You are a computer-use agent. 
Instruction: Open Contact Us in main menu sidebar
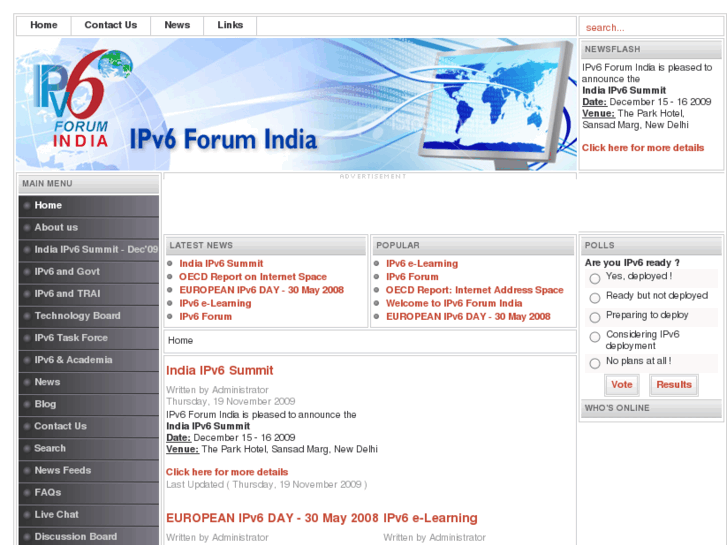(x=89, y=426)
